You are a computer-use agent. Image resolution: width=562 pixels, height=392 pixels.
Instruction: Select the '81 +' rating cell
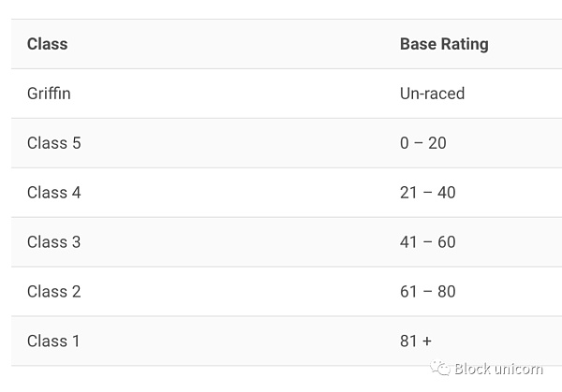tap(416, 341)
